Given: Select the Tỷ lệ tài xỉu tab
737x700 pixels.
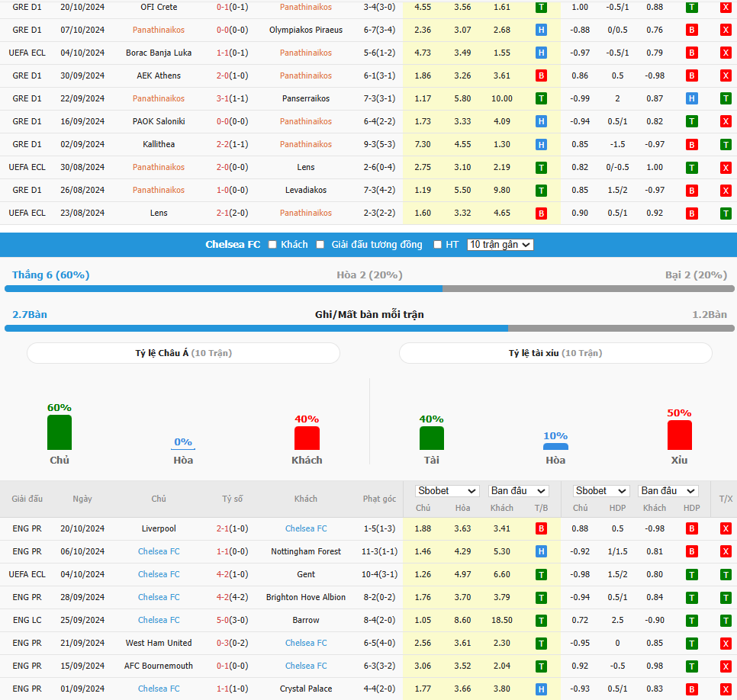Looking at the screenshot, I should [555, 353].
